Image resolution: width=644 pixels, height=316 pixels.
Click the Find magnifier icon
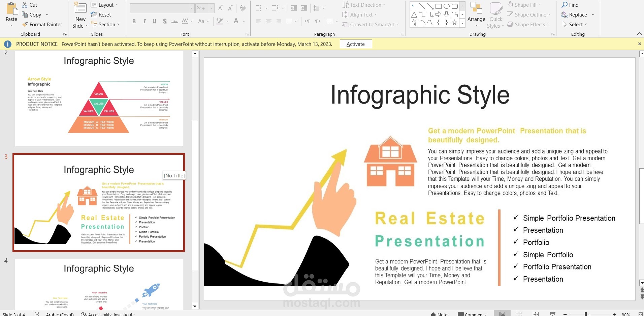tap(565, 5)
